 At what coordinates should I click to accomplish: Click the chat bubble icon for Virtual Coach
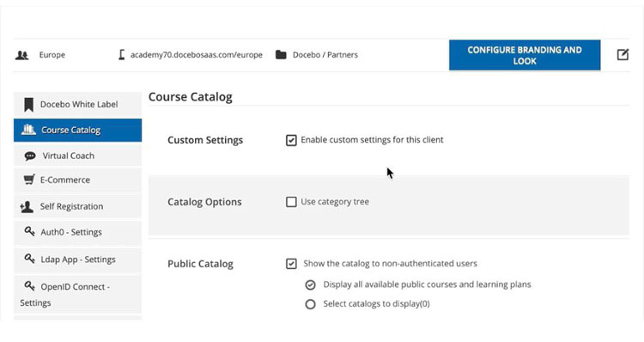30,156
